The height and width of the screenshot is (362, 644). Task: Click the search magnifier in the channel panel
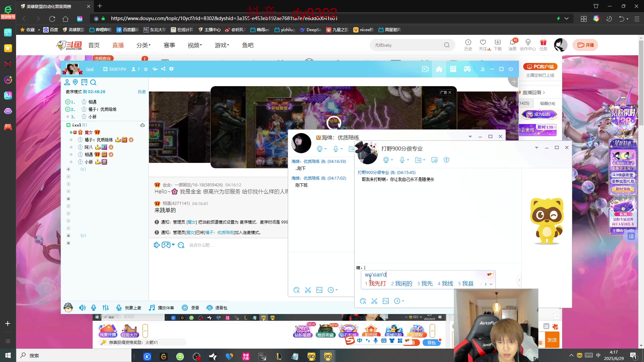[x=93, y=82]
